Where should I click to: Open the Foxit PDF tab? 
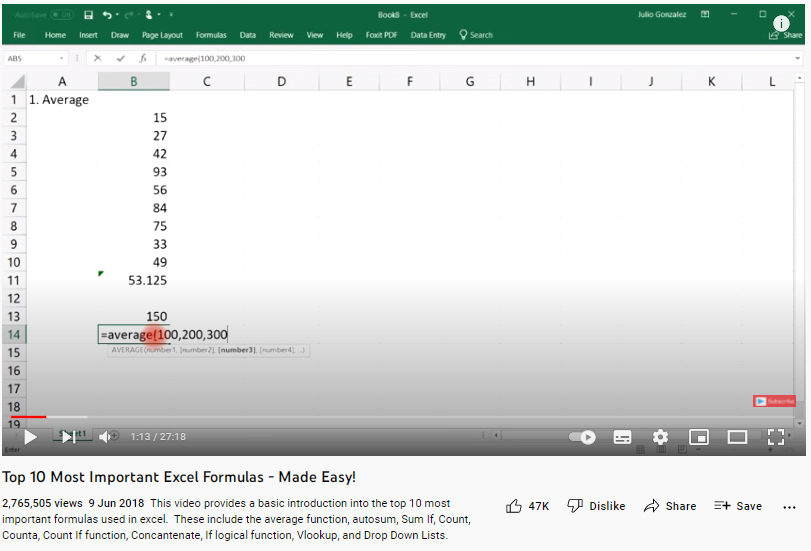(381, 35)
